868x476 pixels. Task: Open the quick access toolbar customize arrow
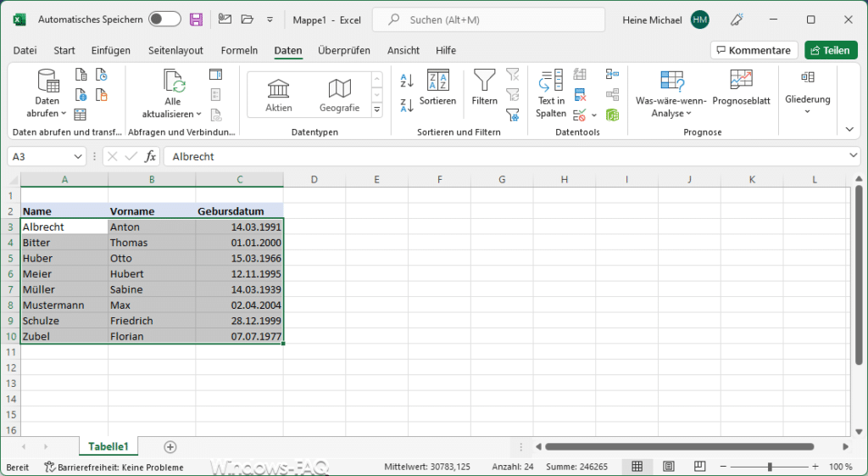[x=270, y=20]
